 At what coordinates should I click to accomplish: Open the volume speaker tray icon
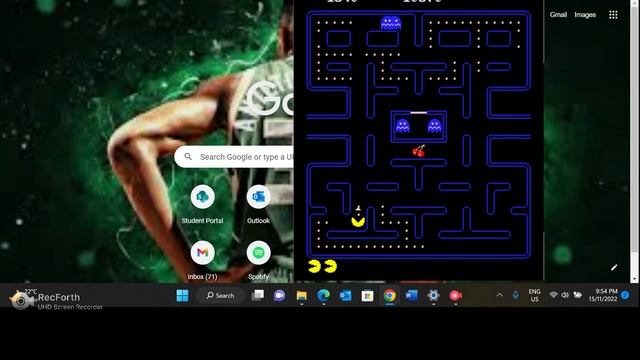click(x=565, y=295)
